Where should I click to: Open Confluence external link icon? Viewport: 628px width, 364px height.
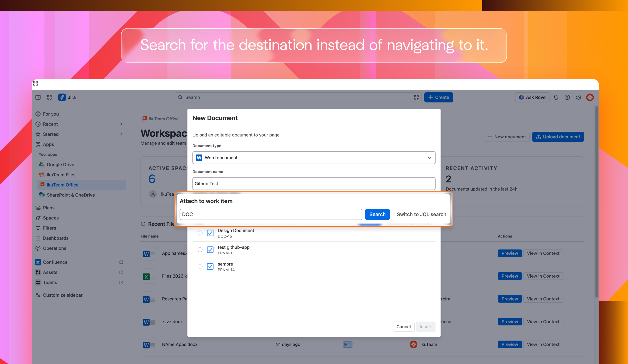121,262
